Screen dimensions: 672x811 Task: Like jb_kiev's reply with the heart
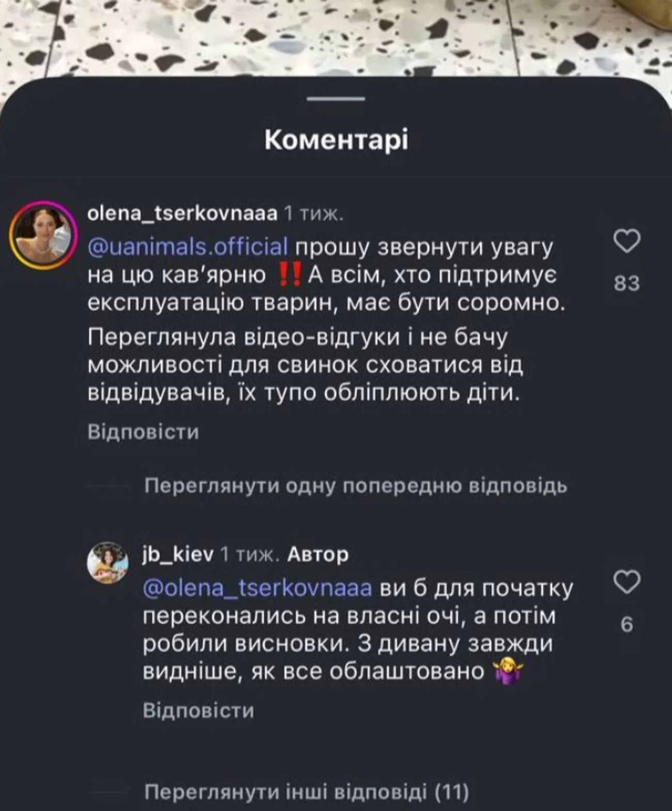point(627,583)
